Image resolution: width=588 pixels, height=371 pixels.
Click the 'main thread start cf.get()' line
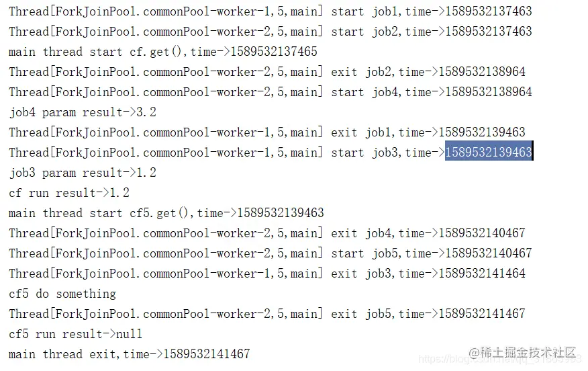tap(163, 51)
